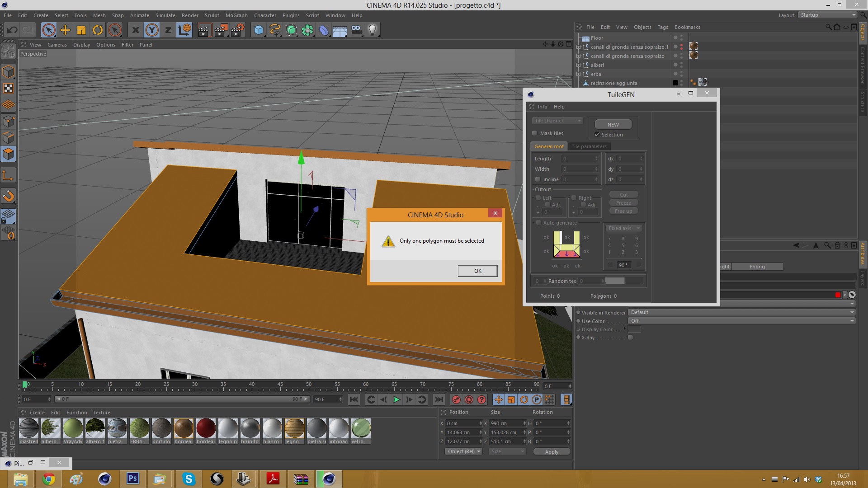Click the Undo arrow icon
This screenshot has height=488, width=868.
coord(12,30)
